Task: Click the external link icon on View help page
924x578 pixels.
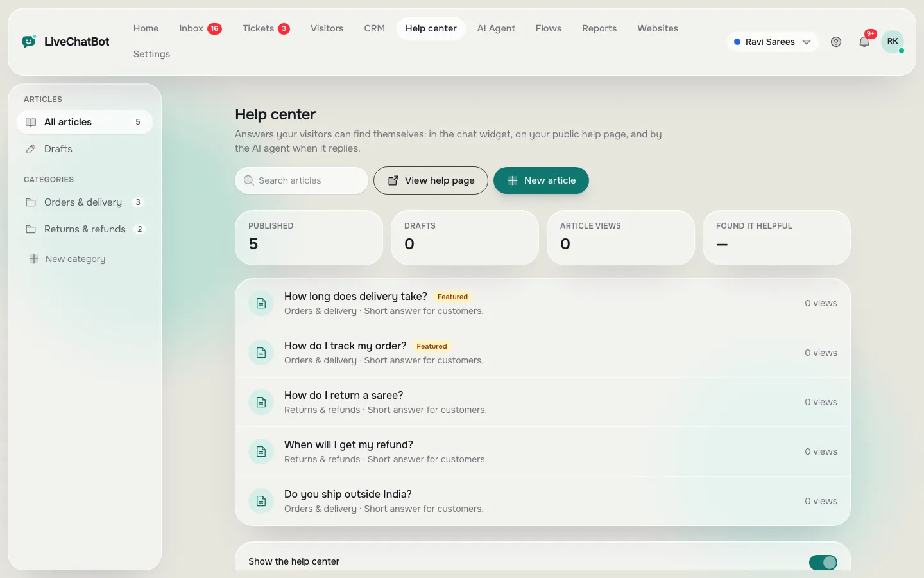Action: (x=393, y=180)
